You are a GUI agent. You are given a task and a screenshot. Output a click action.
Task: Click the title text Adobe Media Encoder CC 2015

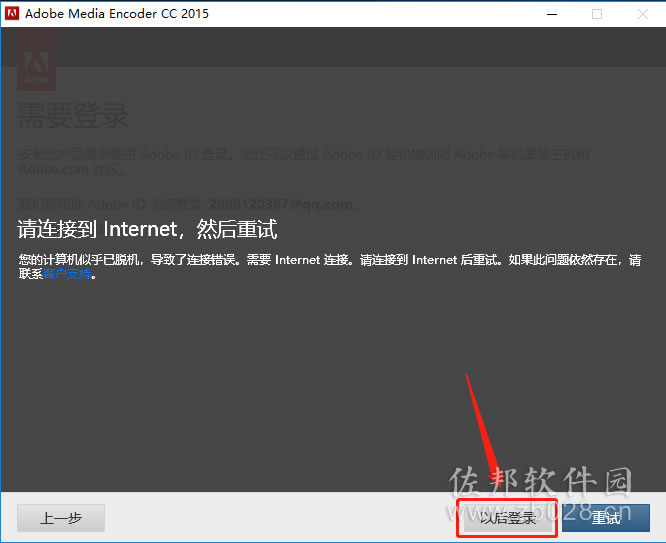pyautogui.click(x=117, y=14)
